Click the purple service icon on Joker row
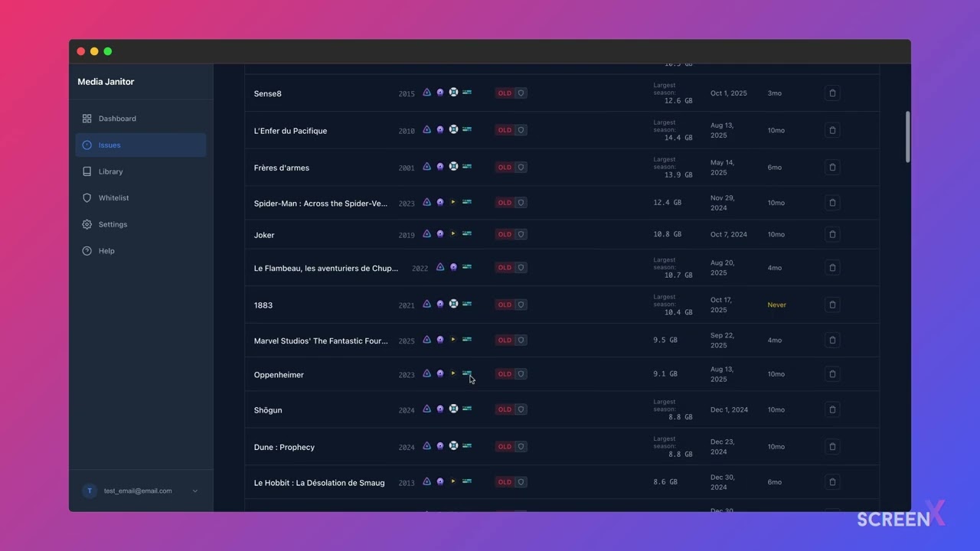Screen dimensions: 980x551 pos(440,234)
